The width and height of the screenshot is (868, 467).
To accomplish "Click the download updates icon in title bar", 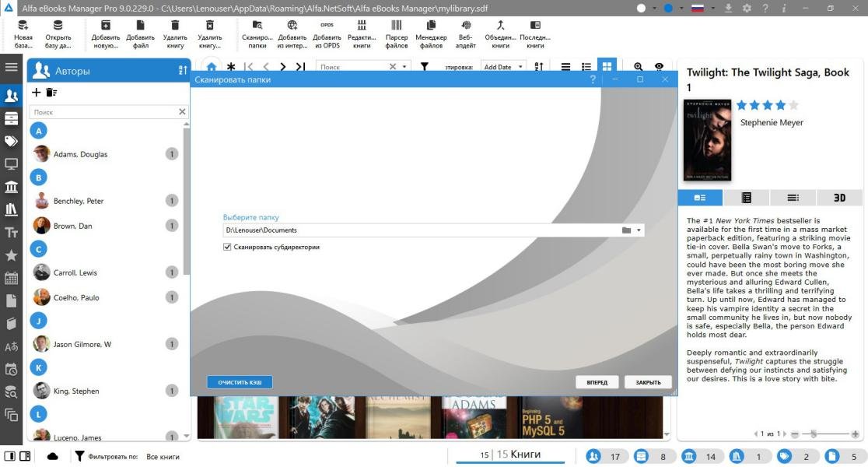I will point(729,9).
